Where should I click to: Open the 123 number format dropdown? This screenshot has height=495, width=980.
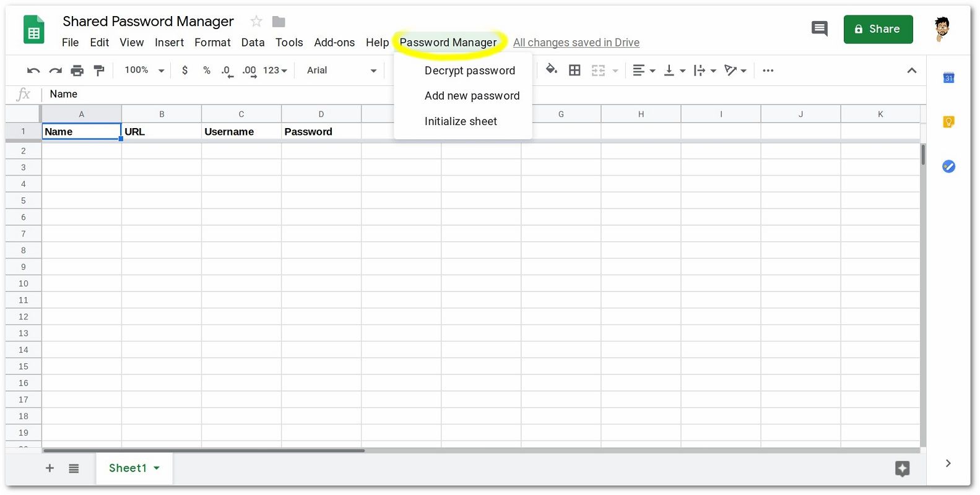click(x=275, y=71)
